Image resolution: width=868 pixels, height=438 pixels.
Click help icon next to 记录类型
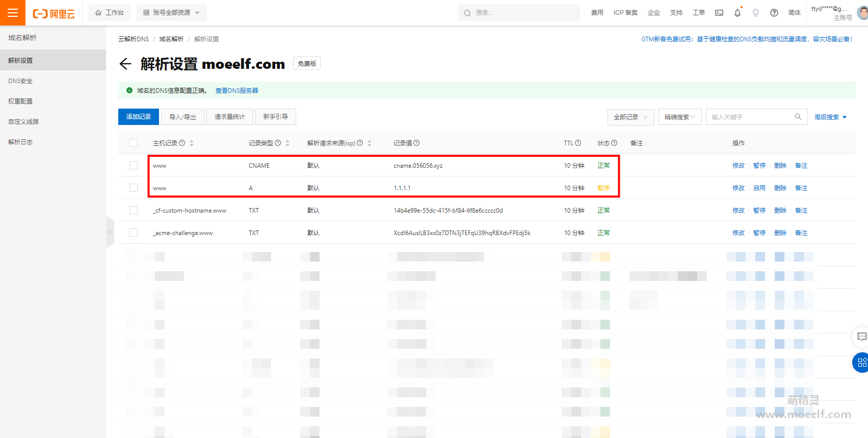pyautogui.click(x=278, y=143)
